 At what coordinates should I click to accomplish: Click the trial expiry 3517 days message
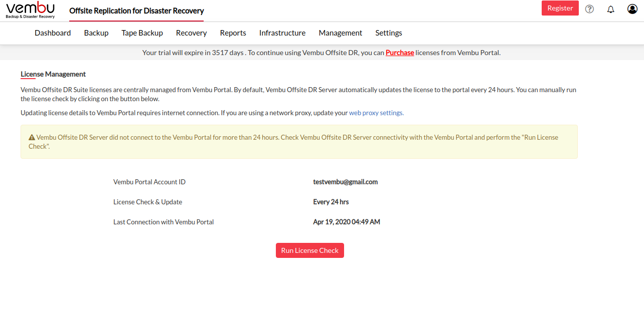coord(321,53)
